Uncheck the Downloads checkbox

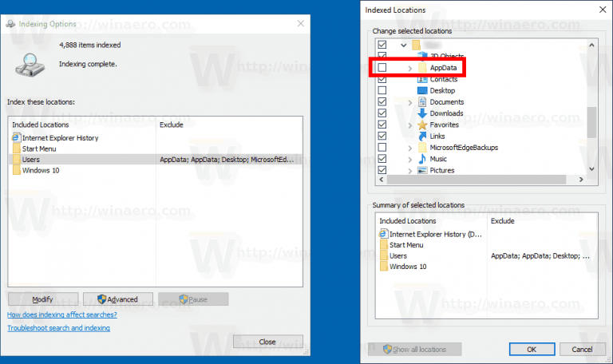tap(382, 113)
